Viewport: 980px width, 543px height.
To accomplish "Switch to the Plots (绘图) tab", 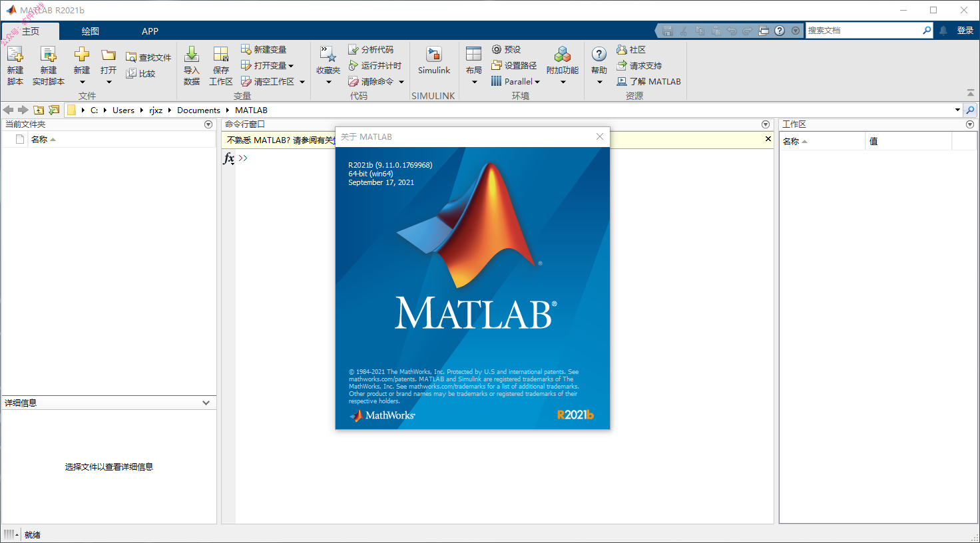I will coord(90,31).
